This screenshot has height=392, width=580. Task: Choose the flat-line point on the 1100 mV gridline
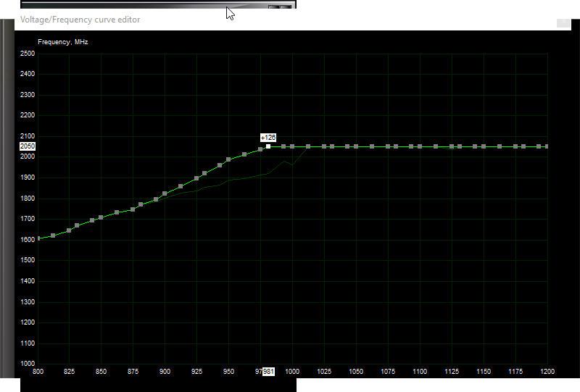coord(420,146)
